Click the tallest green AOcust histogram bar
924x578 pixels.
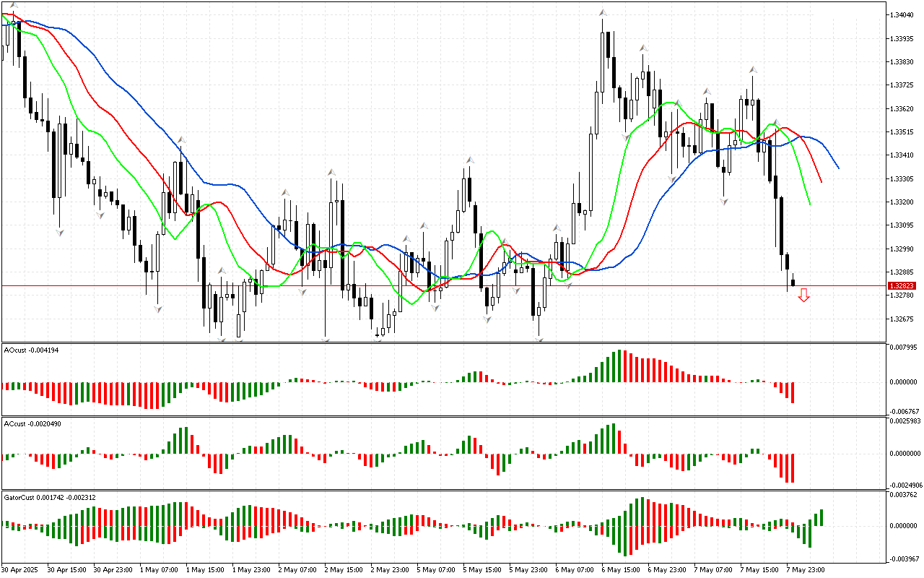click(618, 366)
